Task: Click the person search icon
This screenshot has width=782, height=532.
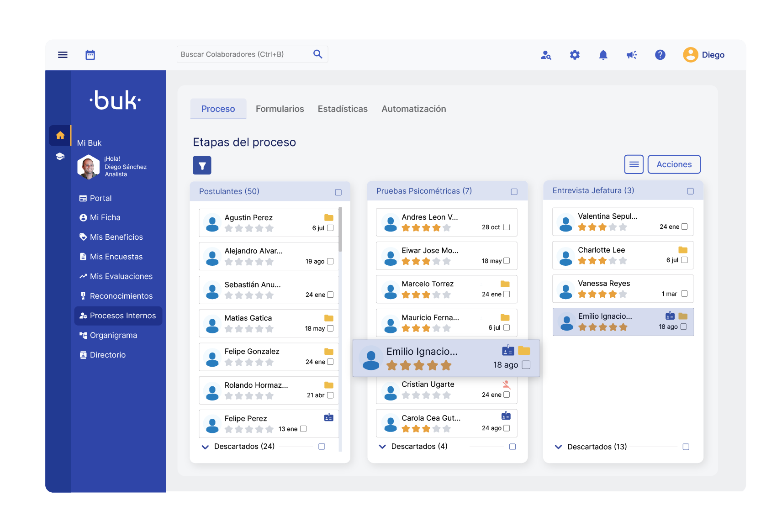Action: coord(546,55)
